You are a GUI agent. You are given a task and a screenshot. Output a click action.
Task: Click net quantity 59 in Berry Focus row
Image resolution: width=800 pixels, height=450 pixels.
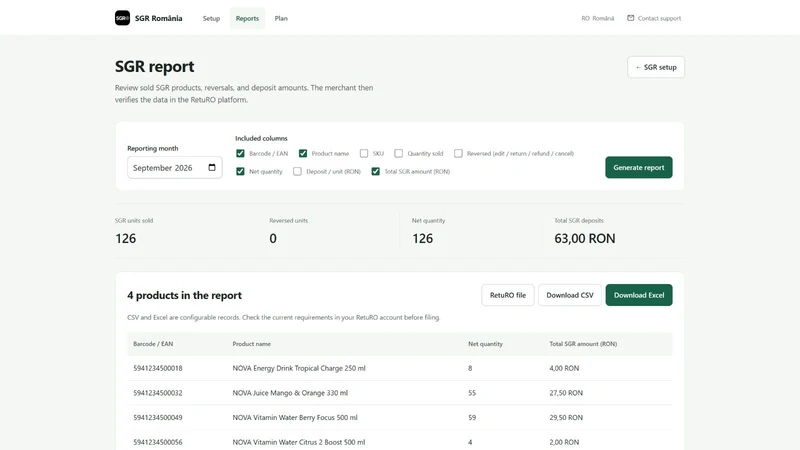[x=472, y=417]
